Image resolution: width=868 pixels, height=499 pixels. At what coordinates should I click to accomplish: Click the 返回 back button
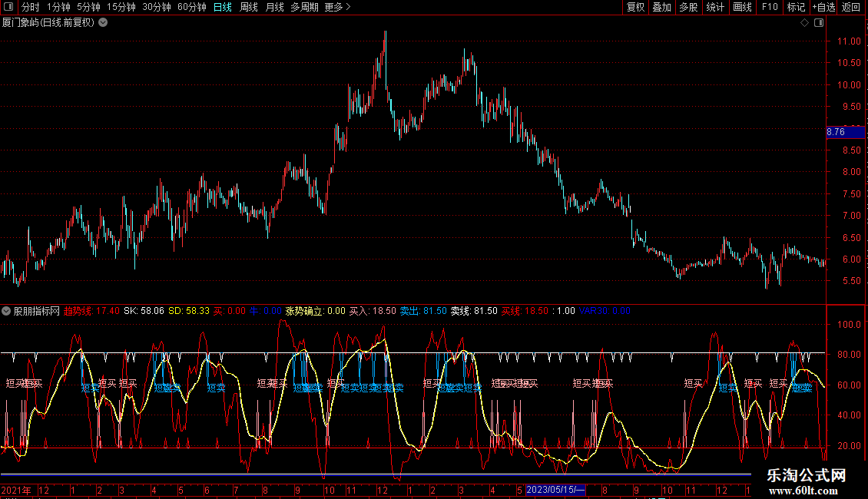coord(851,8)
